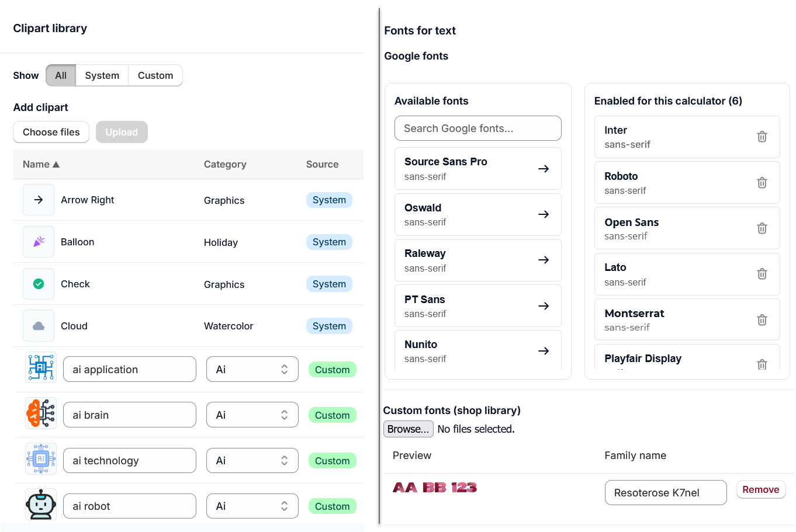Edit Resoterose K7nel family name field
The height and width of the screenshot is (532, 796).
coord(666,492)
